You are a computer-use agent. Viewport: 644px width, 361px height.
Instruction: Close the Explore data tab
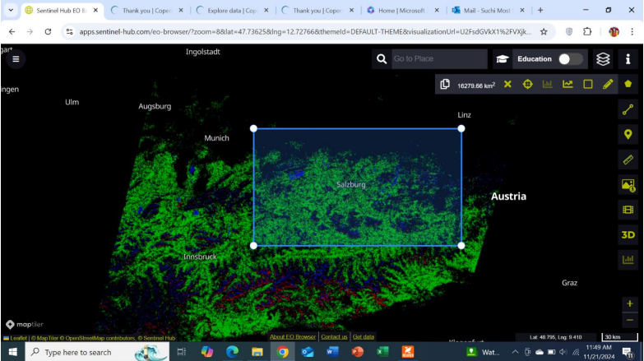click(x=266, y=10)
